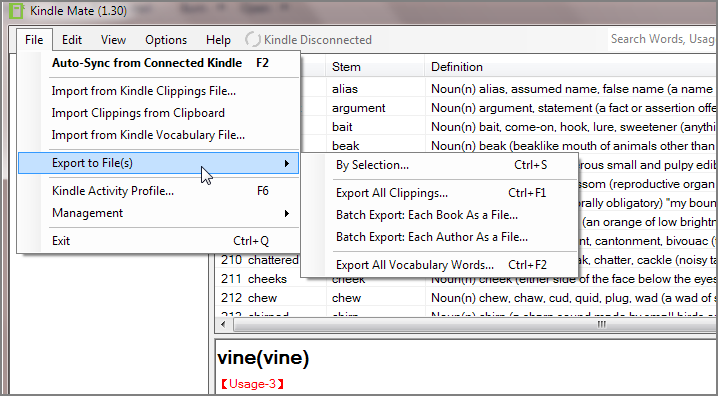Click definition starting 'Noun(n) alias, assumed name'
This screenshot has width=718, height=396.
[571, 89]
